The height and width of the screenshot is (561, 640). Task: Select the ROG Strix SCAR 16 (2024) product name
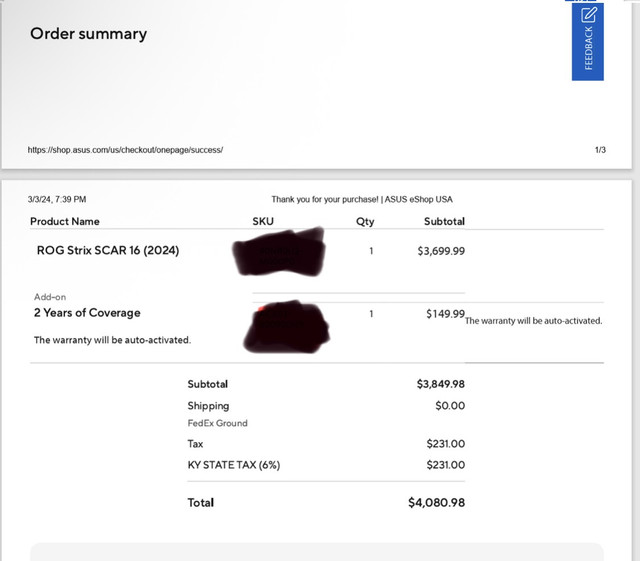point(108,250)
